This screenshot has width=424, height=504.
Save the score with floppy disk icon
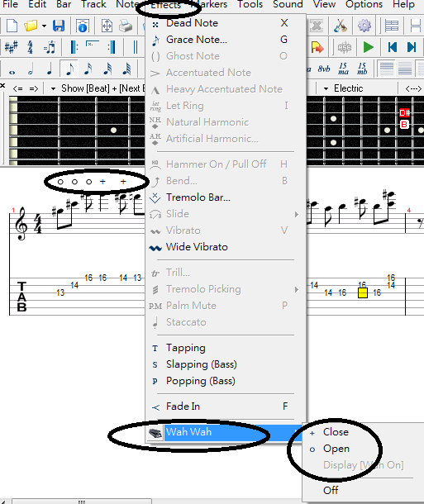(x=59, y=26)
